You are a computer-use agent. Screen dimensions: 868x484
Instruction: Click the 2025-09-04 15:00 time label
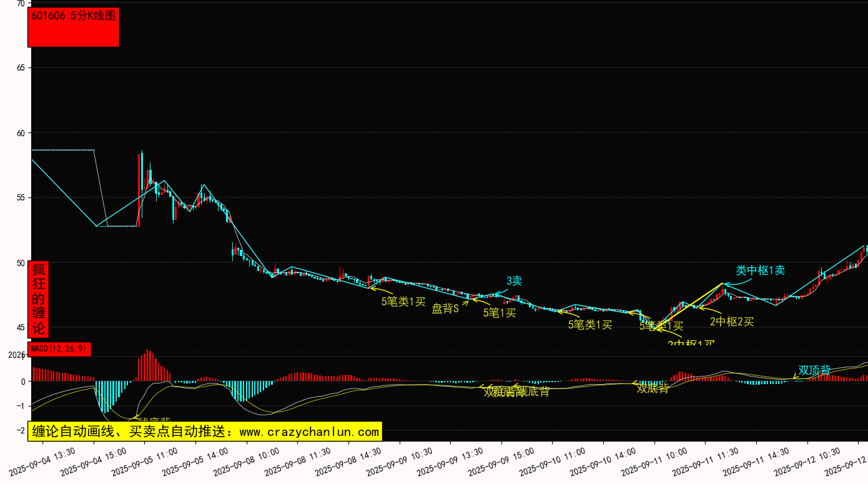click(94, 461)
